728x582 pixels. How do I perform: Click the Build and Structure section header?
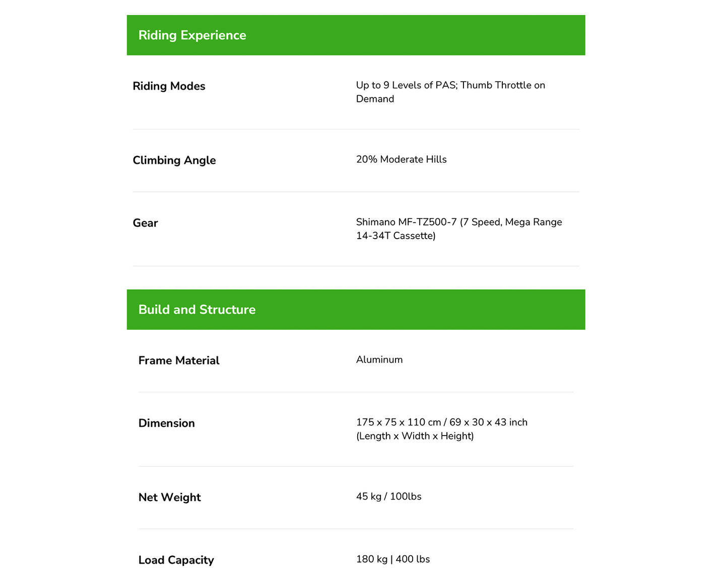point(356,310)
